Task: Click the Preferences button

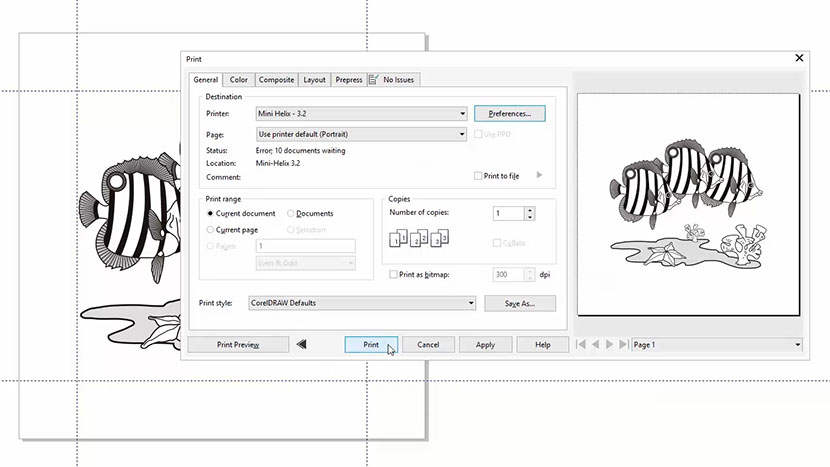Action: 509,114
